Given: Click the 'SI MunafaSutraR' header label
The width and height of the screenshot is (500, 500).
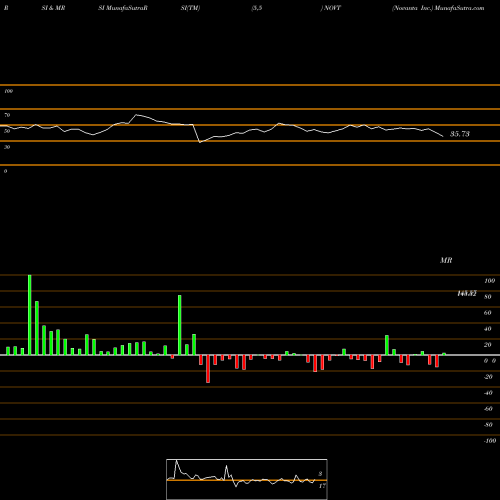Looking at the screenshot, I should pos(123,8).
